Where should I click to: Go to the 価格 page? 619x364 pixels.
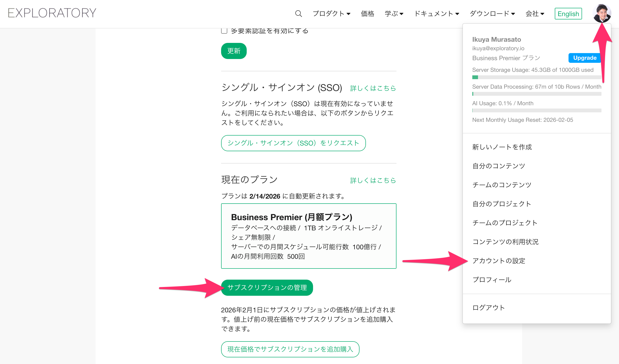[367, 14]
